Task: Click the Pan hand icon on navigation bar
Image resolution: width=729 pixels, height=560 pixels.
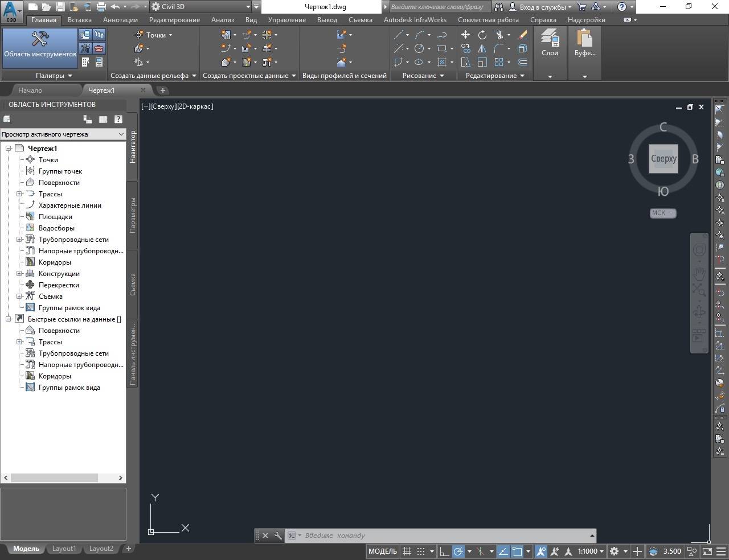Action: 699,274
